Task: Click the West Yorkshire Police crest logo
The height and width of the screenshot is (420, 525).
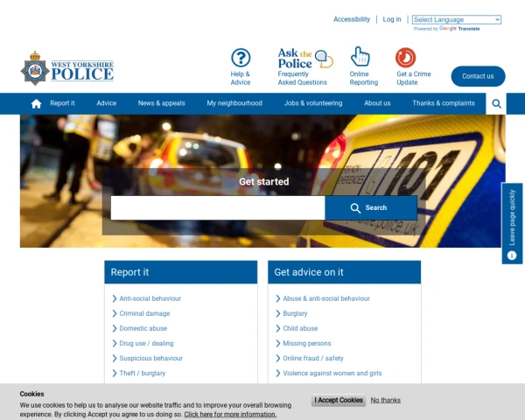Action: coord(67,68)
